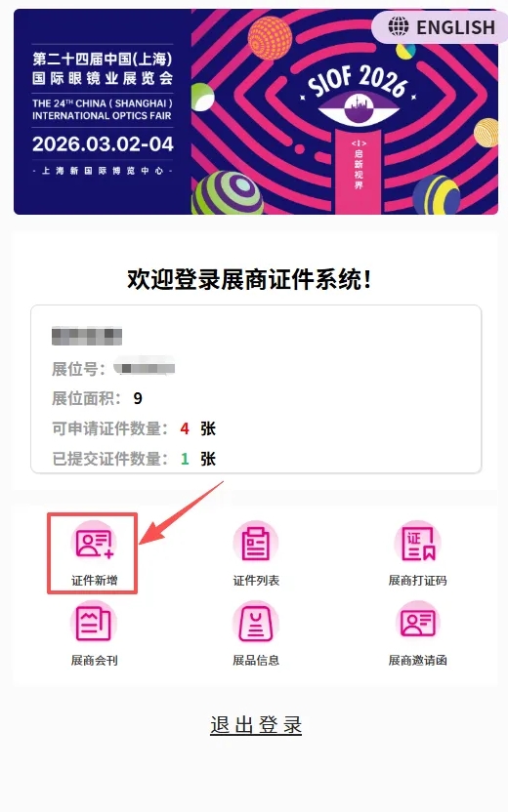Click the 证件新增 text label
The width and height of the screenshot is (508, 812).
[x=95, y=581]
